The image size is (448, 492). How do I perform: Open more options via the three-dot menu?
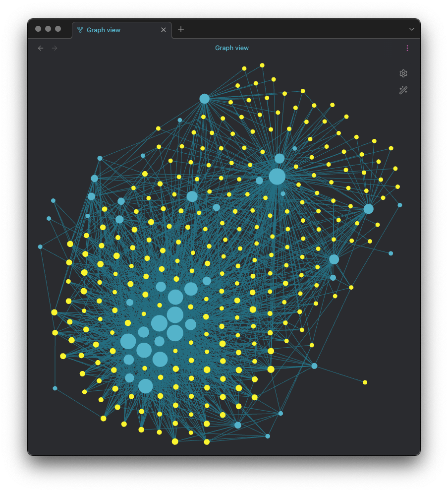(407, 48)
